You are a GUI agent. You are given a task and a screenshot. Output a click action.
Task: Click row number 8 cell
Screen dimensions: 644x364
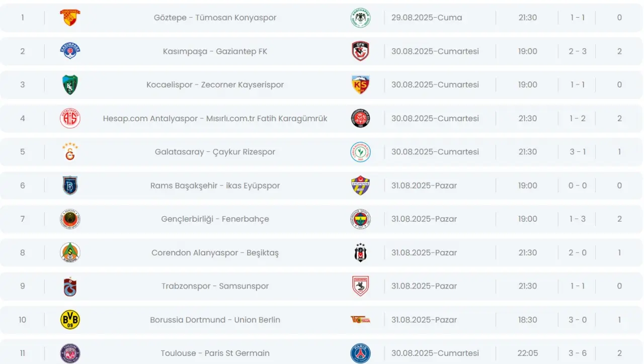click(22, 253)
